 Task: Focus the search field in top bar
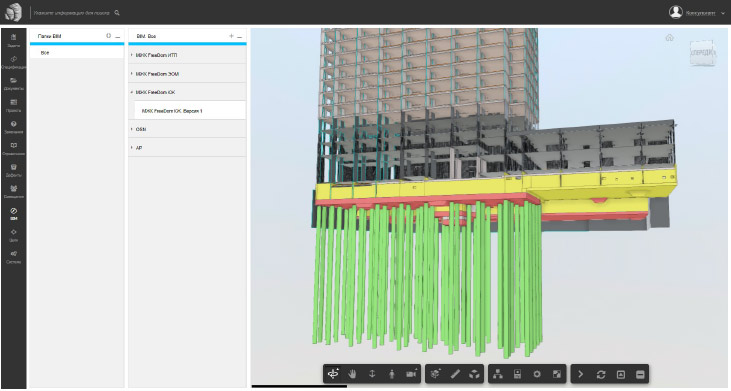(x=71, y=13)
